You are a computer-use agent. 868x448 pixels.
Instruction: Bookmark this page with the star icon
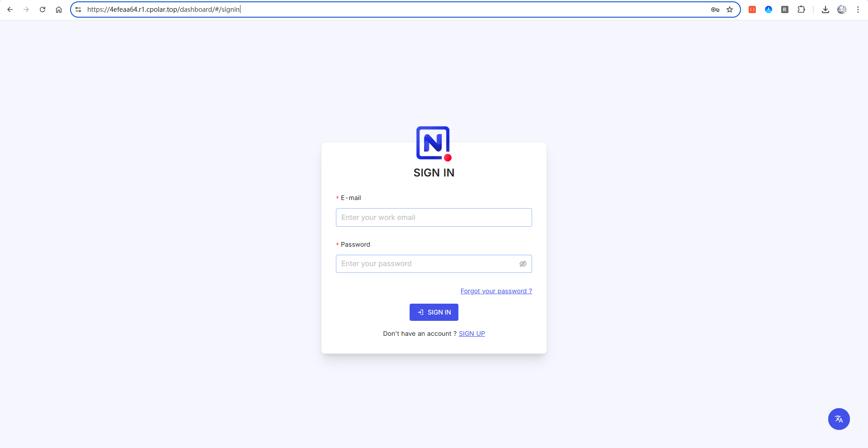[730, 10]
